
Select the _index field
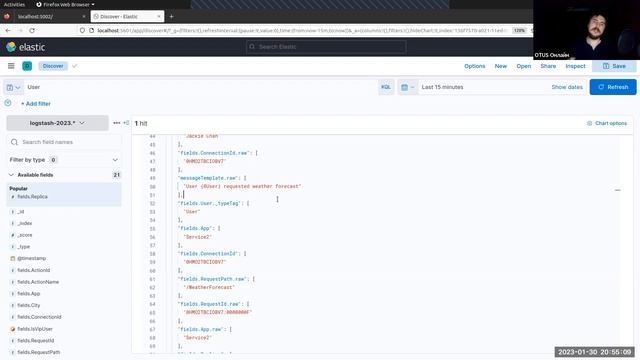pyautogui.click(x=24, y=223)
